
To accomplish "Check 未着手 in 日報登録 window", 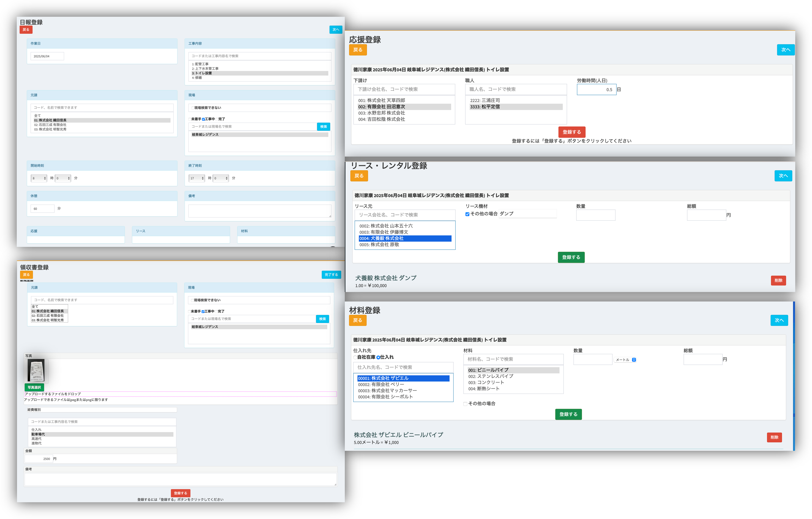I will point(190,119).
